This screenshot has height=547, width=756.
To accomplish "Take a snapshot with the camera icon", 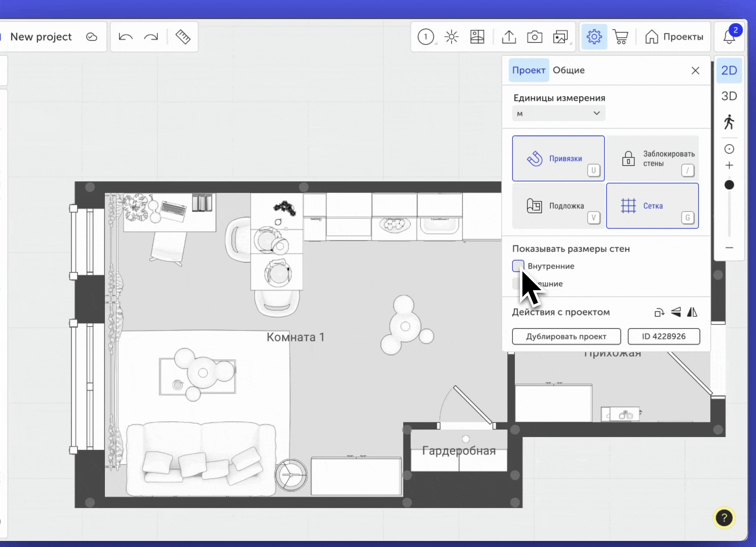I will [x=535, y=37].
